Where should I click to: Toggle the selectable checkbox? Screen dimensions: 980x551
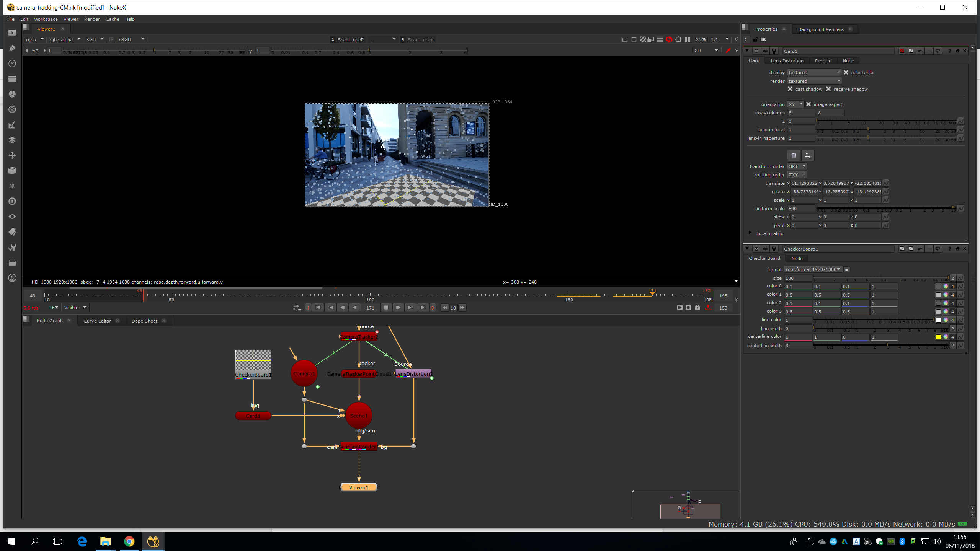click(x=846, y=72)
